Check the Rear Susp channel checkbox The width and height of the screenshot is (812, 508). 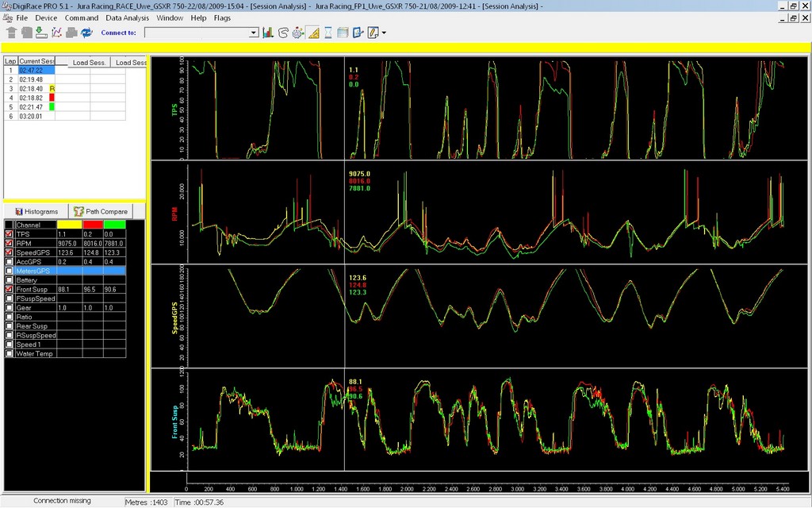point(10,325)
